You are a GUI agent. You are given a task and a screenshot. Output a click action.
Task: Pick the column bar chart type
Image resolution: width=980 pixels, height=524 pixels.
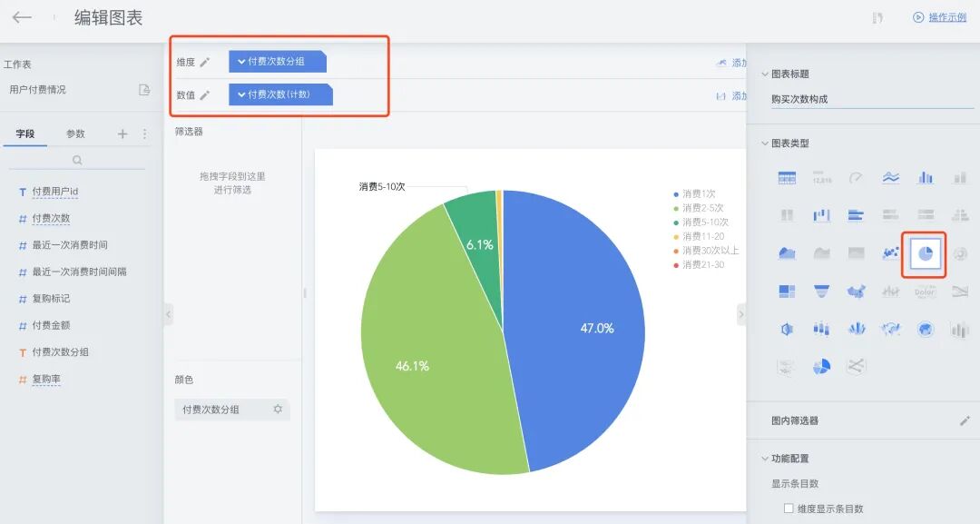[926, 178]
